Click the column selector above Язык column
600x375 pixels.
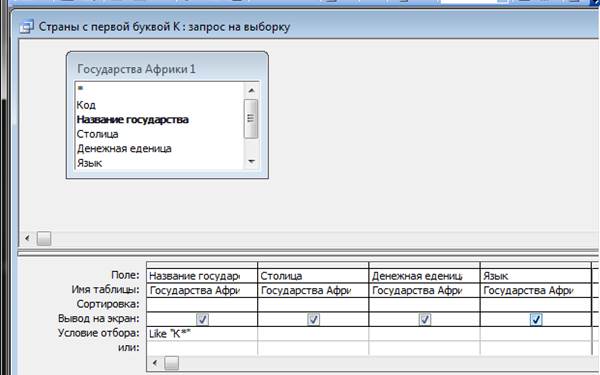point(536,265)
